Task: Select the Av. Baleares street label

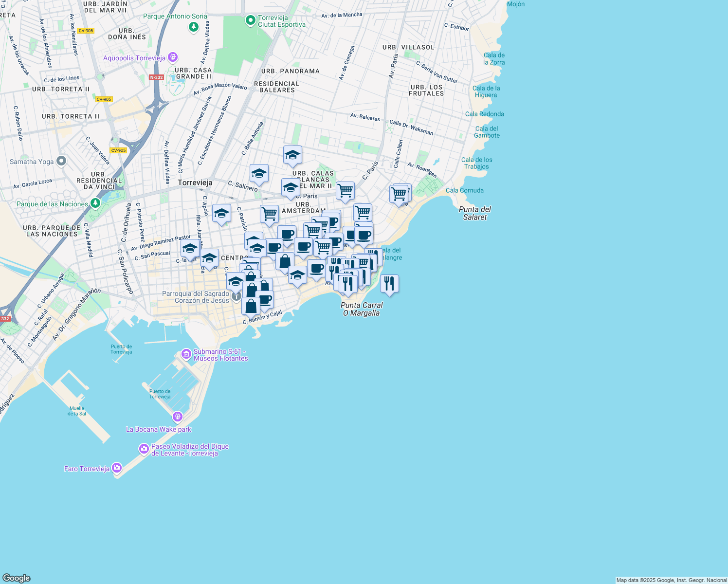Action: coord(365,117)
